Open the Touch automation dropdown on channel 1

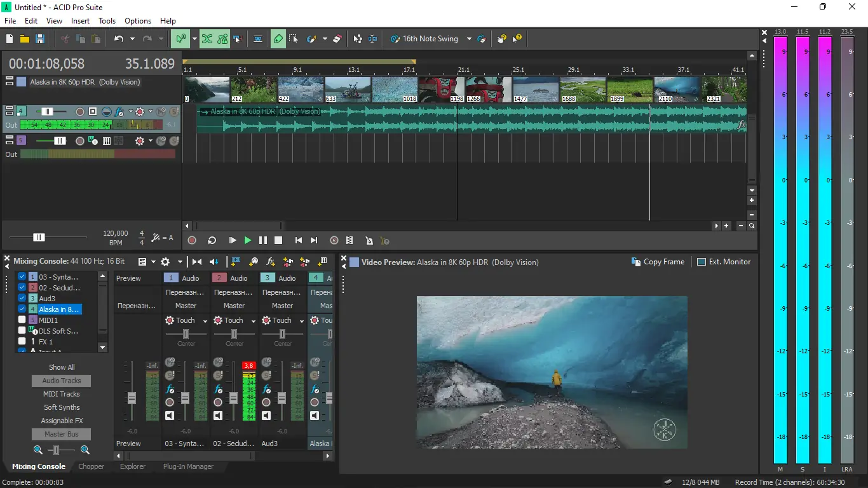click(205, 321)
